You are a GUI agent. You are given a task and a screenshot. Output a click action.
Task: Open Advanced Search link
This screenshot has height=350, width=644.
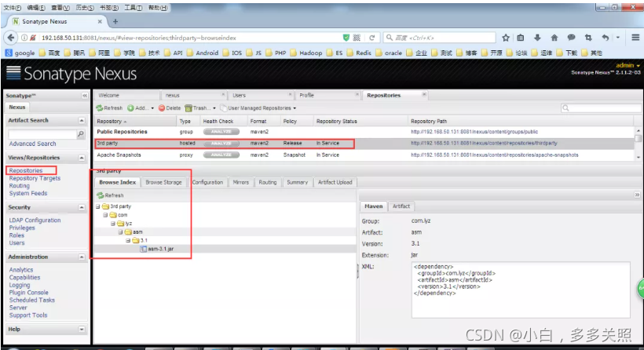32,144
